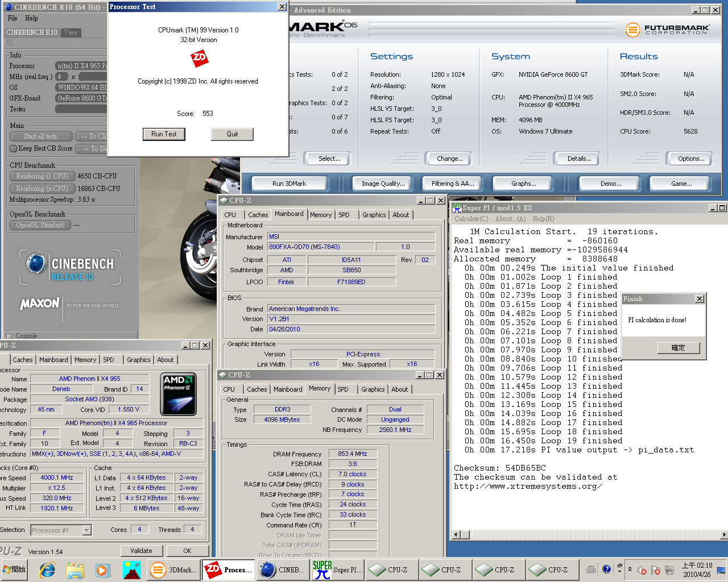Switch to the Super PI taskbar button
This screenshot has width=728, height=582.
click(337, 569)
